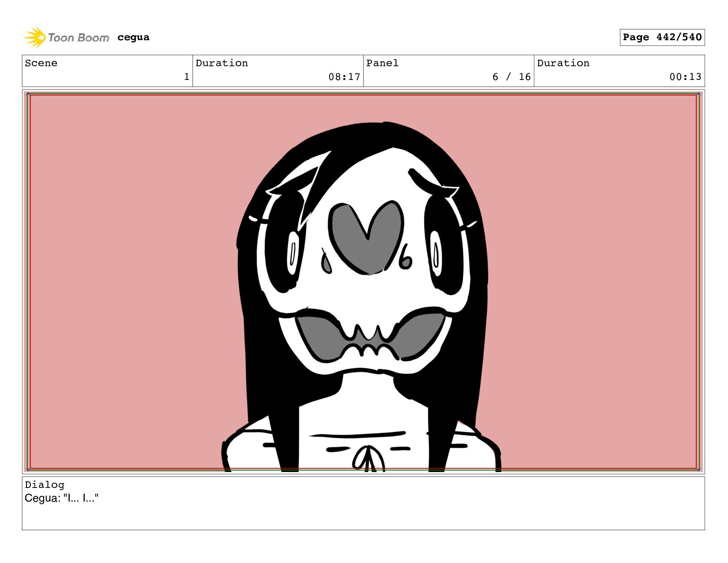This screenshot has width=728, height=563.
Task: Click the panel duration value "00:13"
Action: tap(685, 77)
